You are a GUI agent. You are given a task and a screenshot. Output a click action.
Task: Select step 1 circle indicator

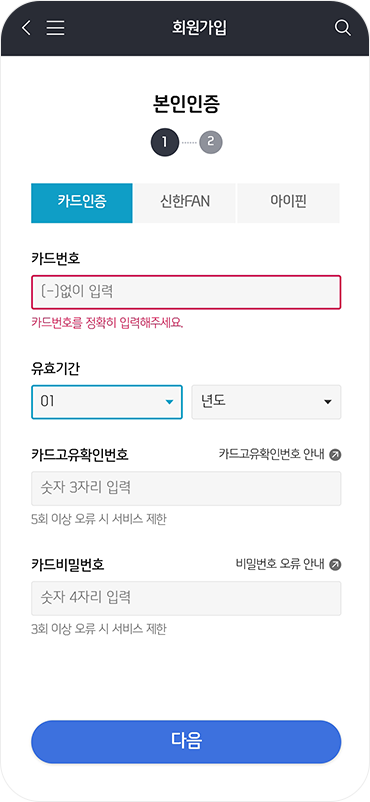(164, 143)
